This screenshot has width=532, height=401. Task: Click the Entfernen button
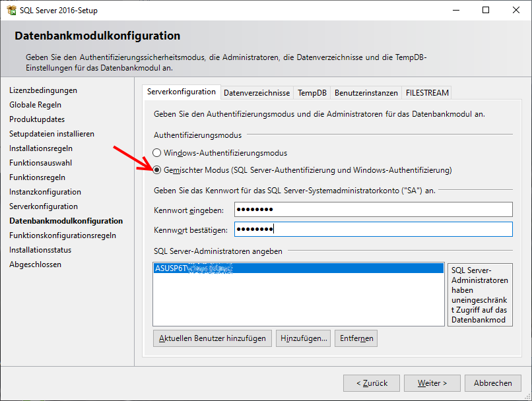356,338
